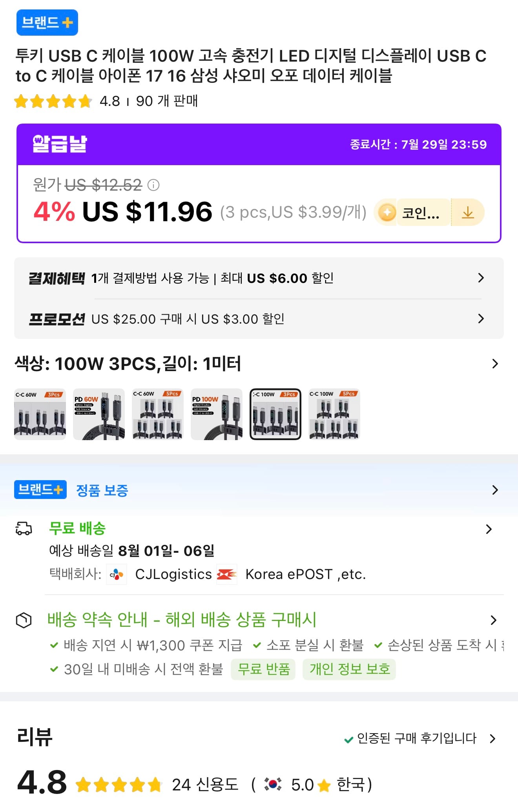Select the PD 100W single cable variant

pyautogui.click(x=217, y=414)
